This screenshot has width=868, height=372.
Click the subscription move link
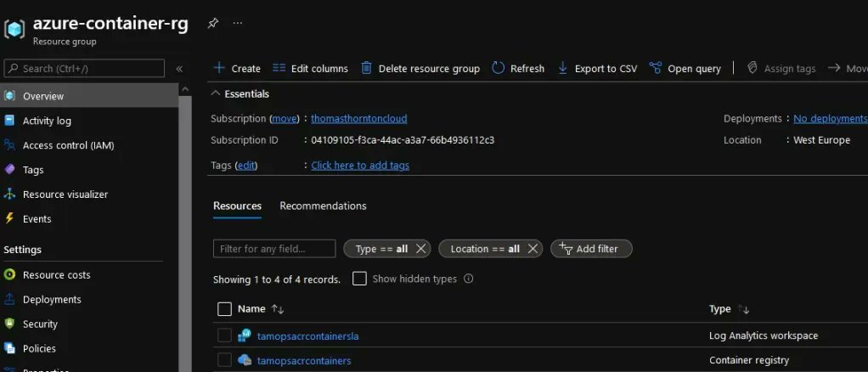pos(285,118)
